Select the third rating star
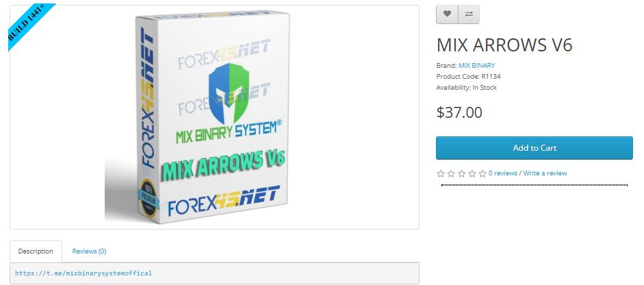Image resolution: width=644 pixels, height=285 pixels. pyautogui.click(x=462, y=173)
